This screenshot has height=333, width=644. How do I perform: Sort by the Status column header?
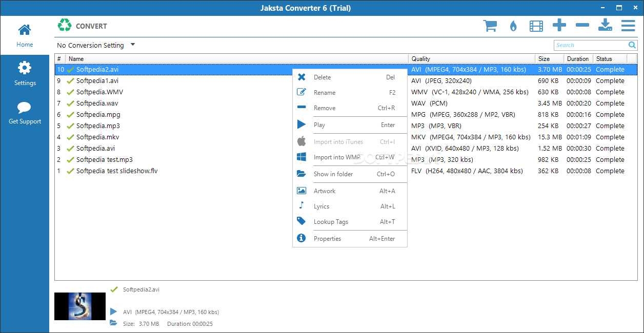tap(610, 59)
